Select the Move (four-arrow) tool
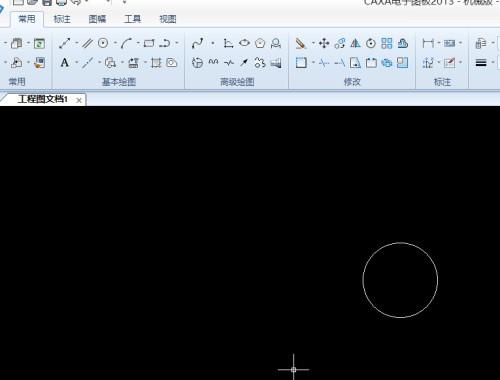 (x=324, y=43)
